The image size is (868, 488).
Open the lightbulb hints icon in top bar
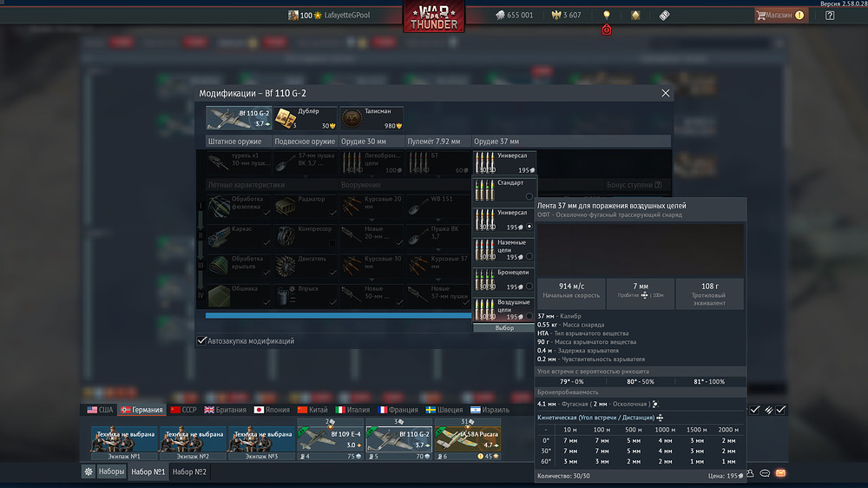[607, 15]
